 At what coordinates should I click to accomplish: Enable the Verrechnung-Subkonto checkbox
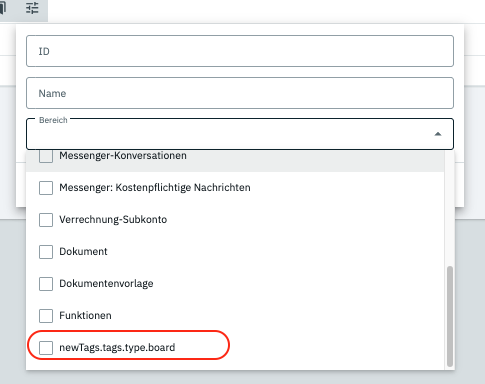(46, 220)
